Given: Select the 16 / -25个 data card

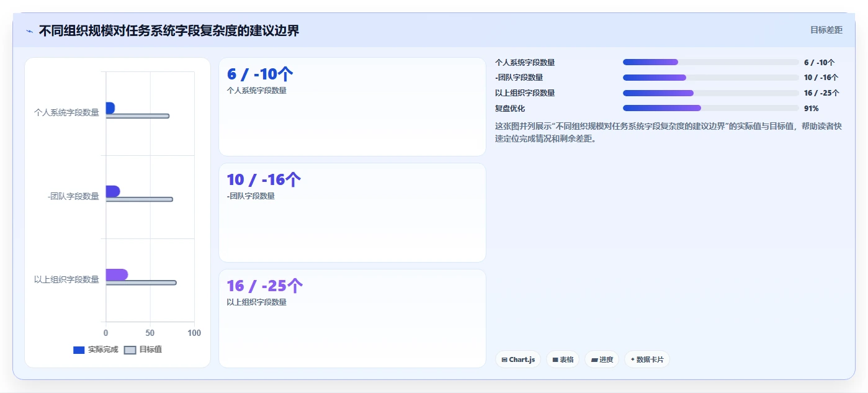Looking at the screenshot, I should point(352,318).
